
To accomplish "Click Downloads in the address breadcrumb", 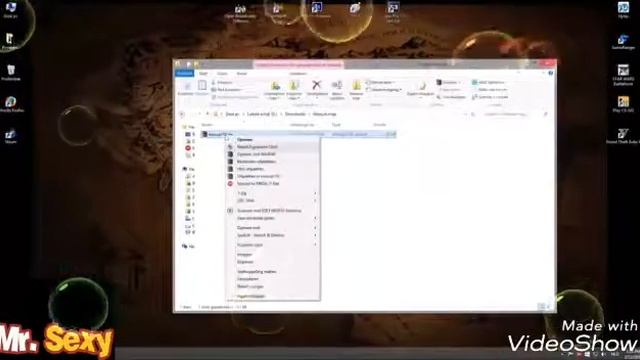I will tap(295, 114).
